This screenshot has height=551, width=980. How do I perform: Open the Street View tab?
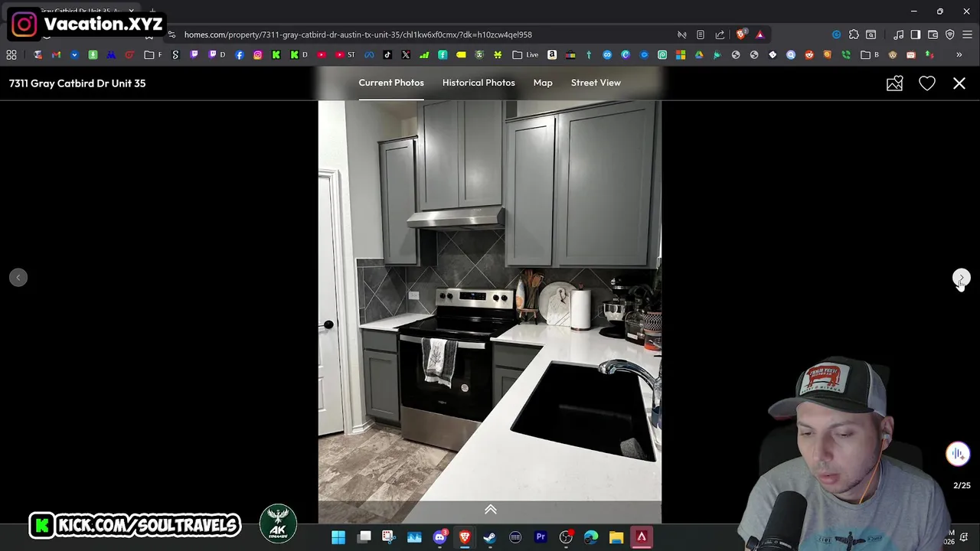(596, 83)
